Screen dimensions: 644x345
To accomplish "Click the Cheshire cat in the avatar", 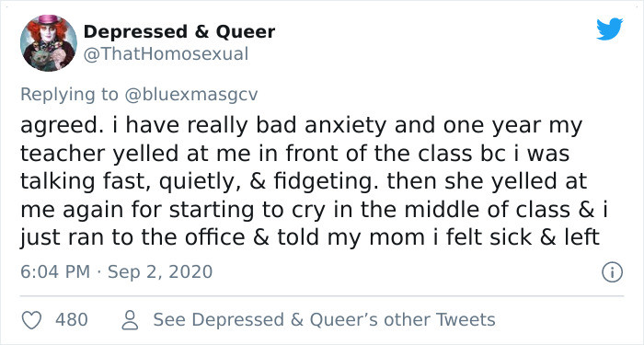I will tap(41, 61).
